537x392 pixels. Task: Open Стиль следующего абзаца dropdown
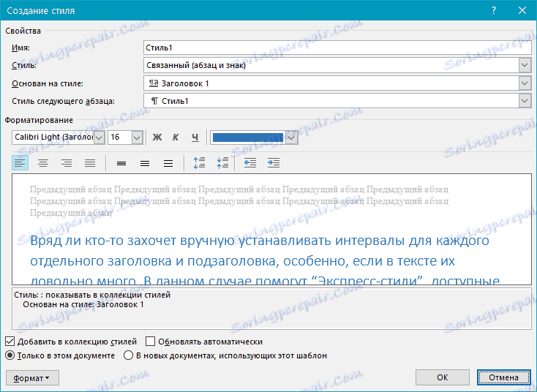coord(525,101)
